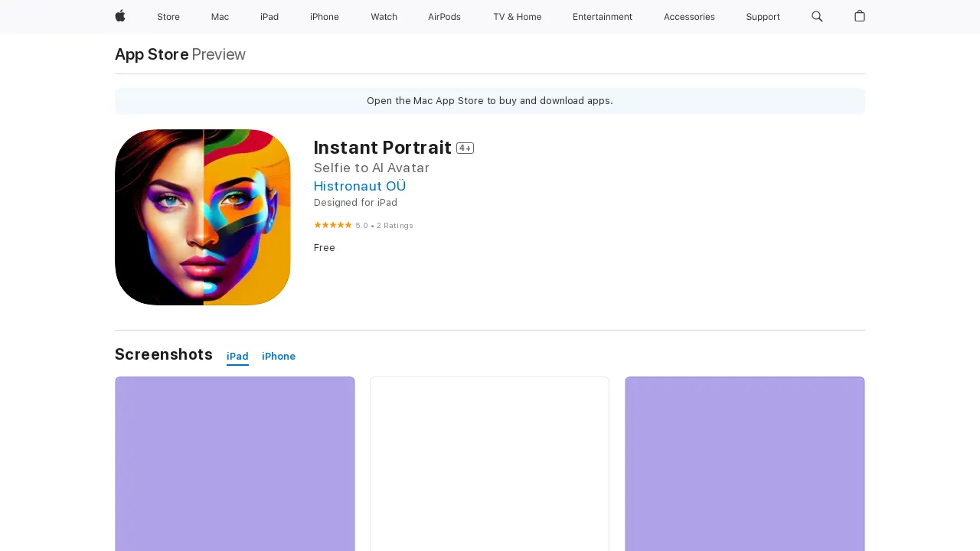The image size is (980, 551).
Task: Open the Entertainment menu item
Action: (x=603, y=17)
